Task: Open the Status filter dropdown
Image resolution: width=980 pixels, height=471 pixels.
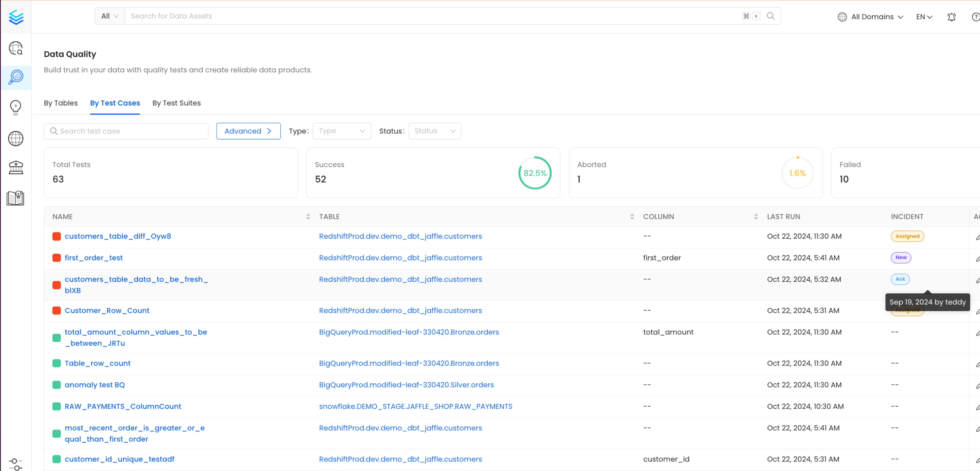Action: pyautogui.click(x=435, y=131)
